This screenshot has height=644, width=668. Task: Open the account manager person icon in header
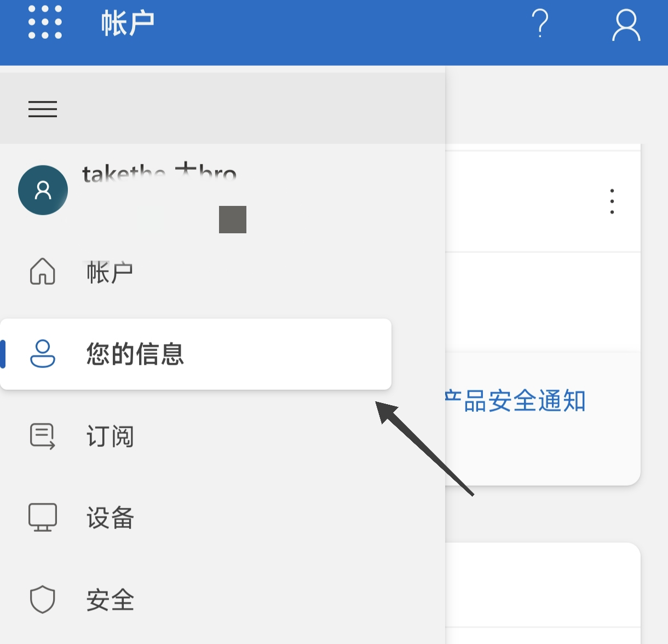[626, 25]
